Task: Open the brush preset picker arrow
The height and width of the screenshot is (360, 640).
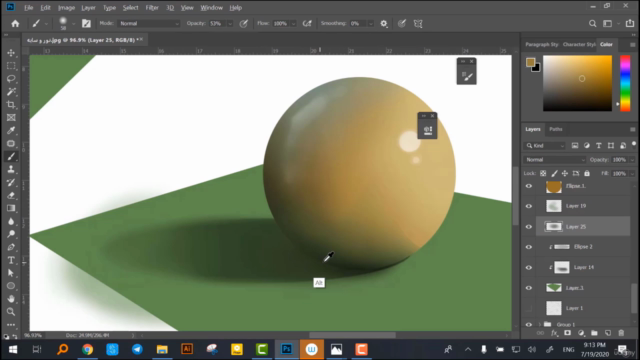Action: 73,24
